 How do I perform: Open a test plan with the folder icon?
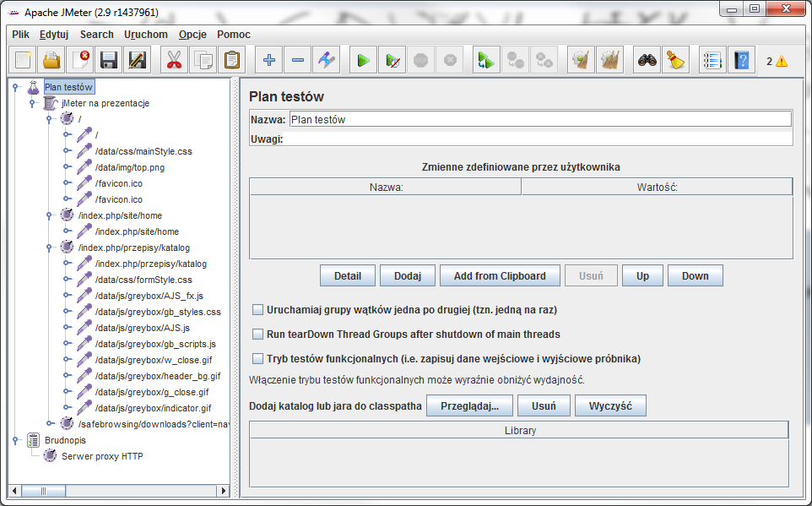[x=51, y=60]
